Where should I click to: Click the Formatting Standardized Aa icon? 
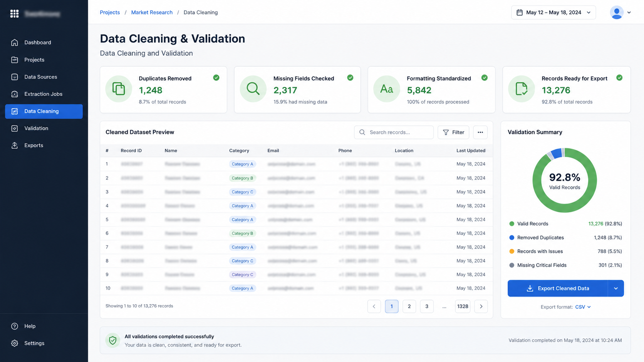coord(387,89)
